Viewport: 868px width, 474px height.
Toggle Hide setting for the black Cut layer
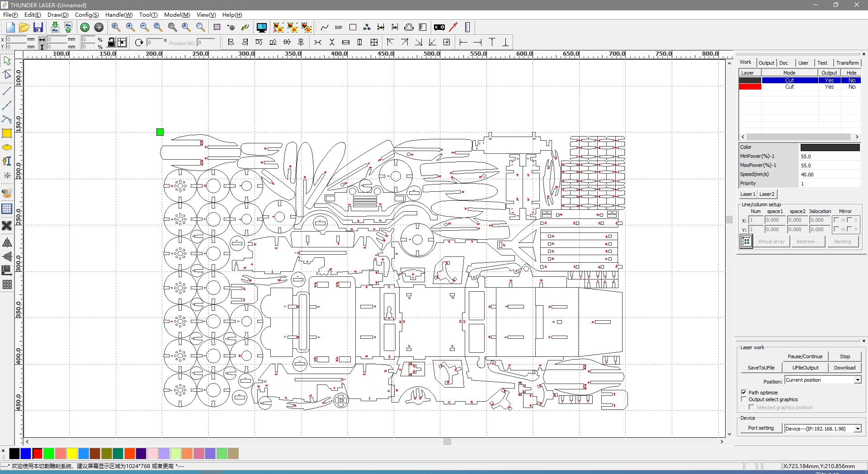point(852,80)
